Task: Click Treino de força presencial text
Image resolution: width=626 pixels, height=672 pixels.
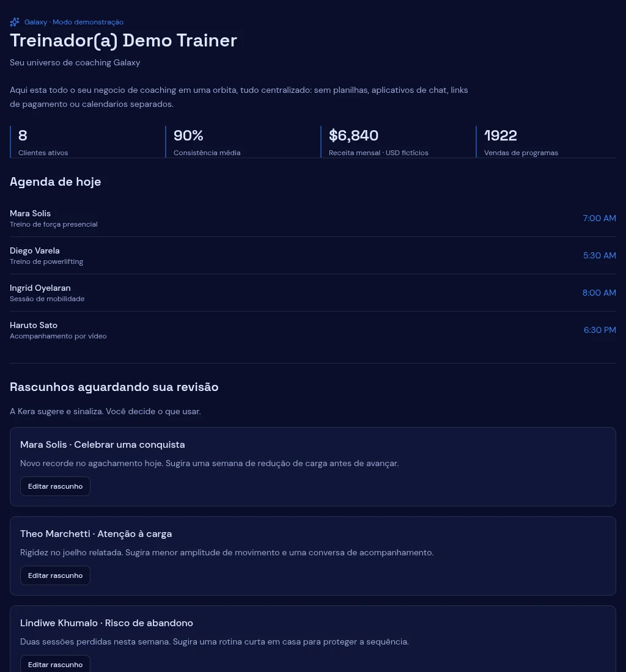Action: point(54,224)
